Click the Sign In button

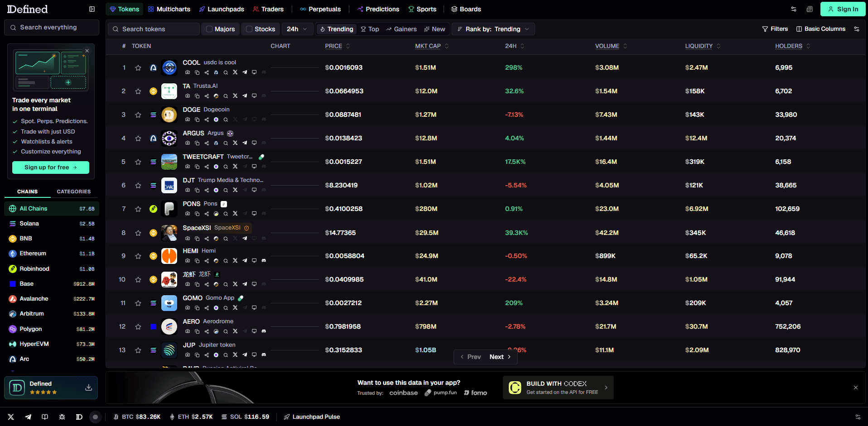tap(843, 9)
